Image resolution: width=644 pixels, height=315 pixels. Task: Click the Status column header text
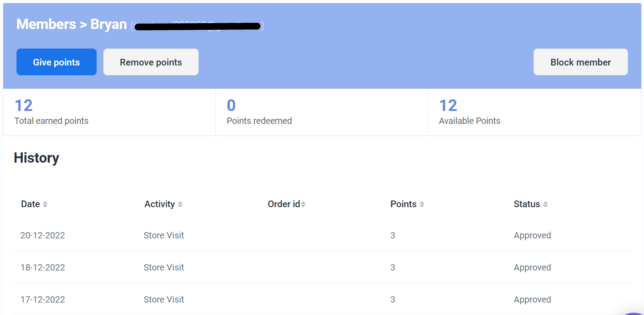tap(527, 204)
